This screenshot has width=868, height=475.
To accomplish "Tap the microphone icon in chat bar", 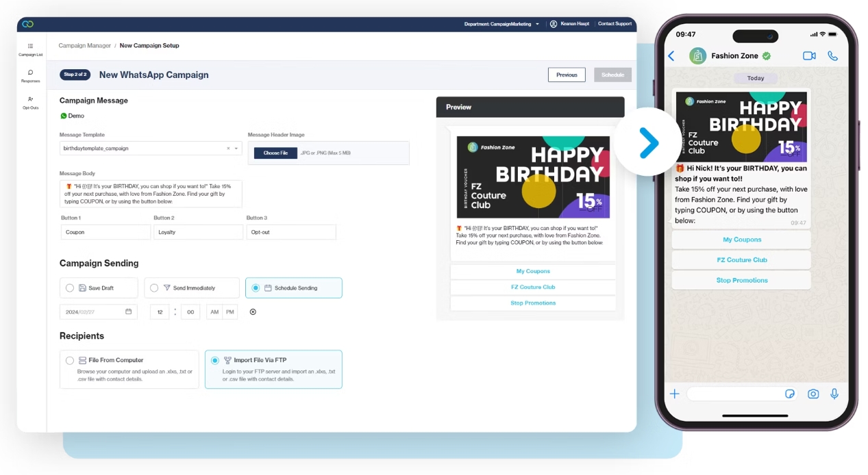I will coord(834,394).
